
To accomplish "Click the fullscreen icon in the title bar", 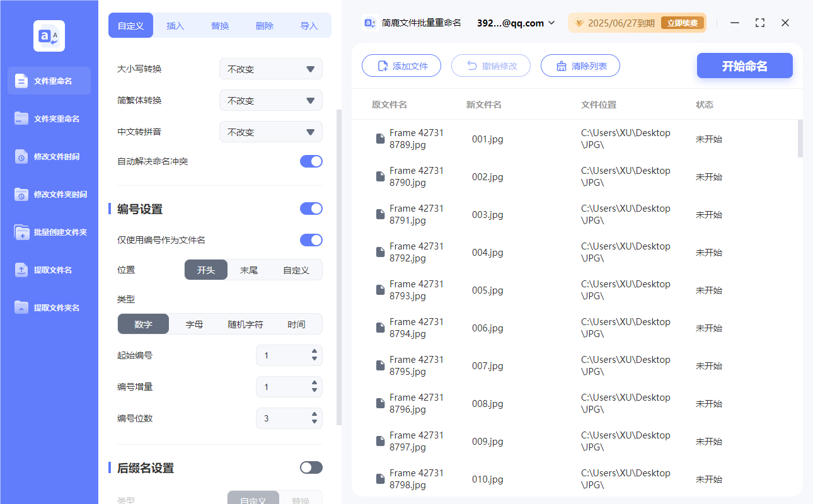I will [759, 23].
